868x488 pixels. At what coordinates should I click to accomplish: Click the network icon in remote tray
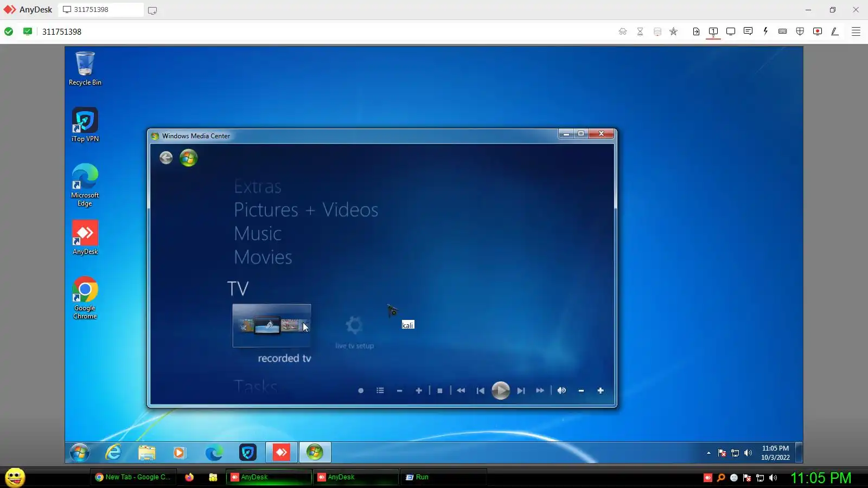[735, 453]
